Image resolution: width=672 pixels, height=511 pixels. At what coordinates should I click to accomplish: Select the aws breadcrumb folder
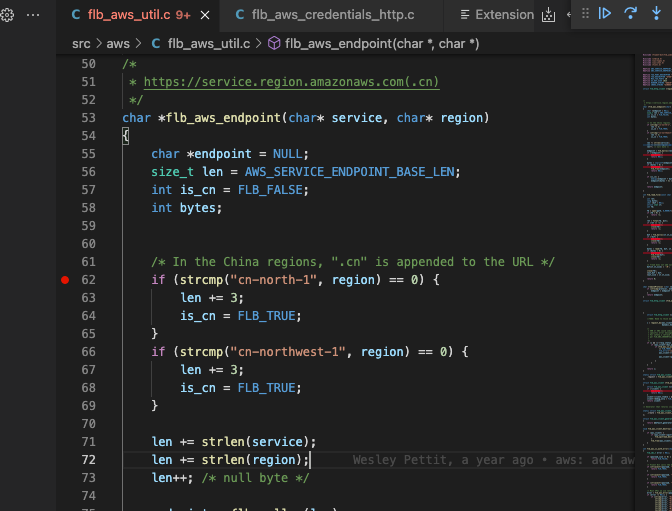(118, 44)
